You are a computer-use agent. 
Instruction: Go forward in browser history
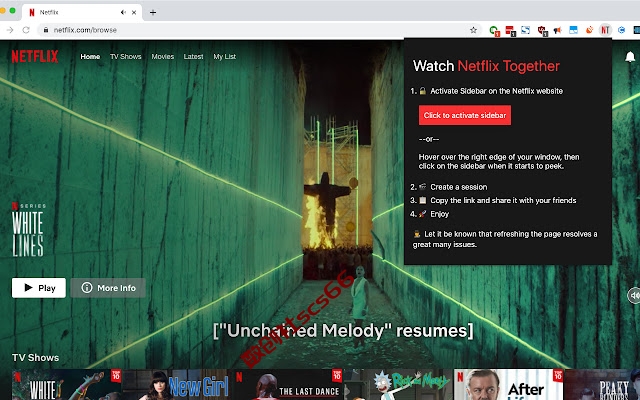[10, 30]
